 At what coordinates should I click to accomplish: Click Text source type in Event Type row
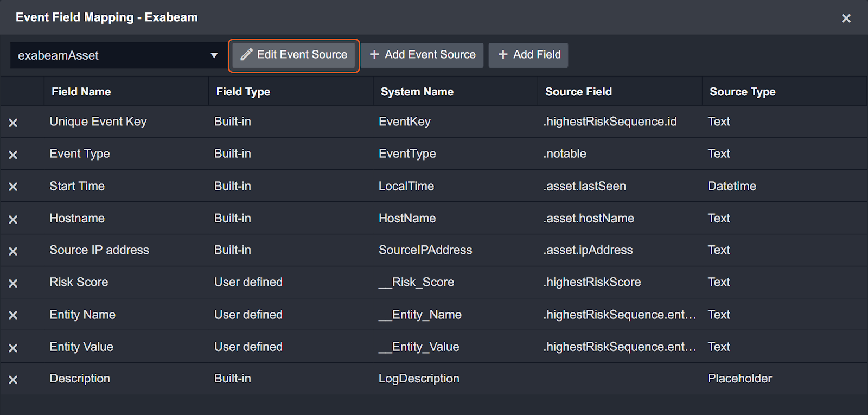719,154
